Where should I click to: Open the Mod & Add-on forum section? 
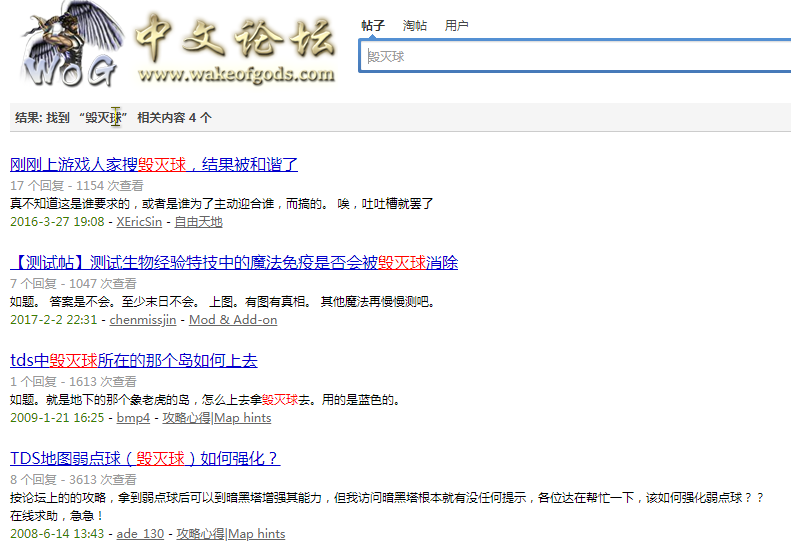click(233, 320)
